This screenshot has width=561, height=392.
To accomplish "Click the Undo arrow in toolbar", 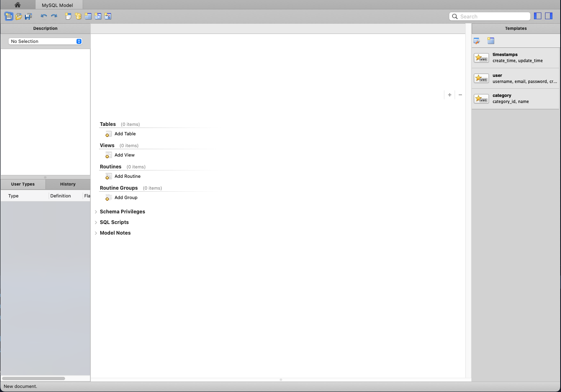I will 44,16.
